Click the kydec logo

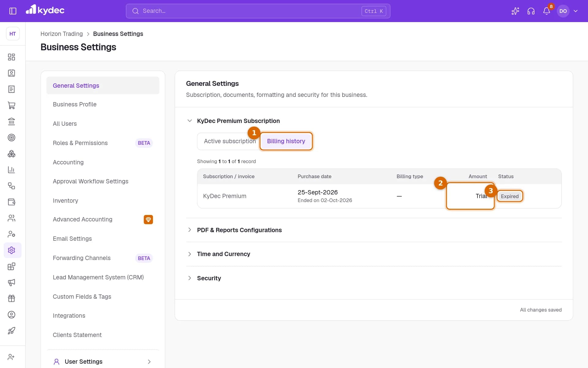click(x=45, y=10)
